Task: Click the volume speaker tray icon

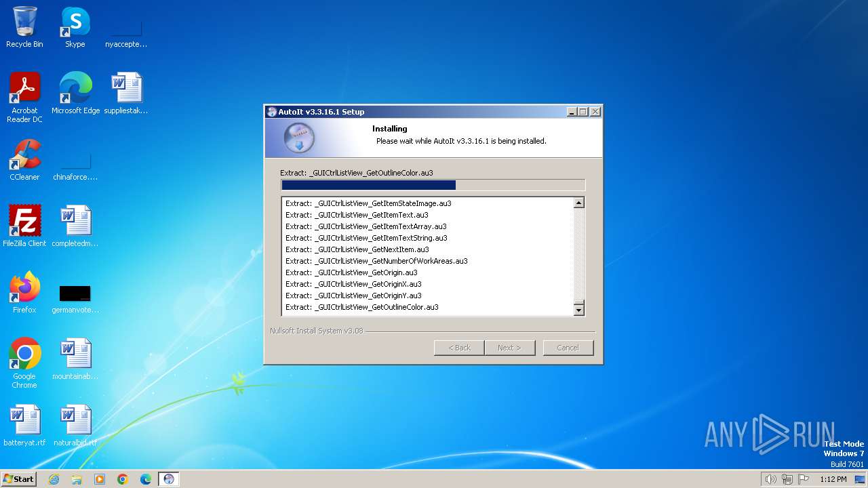Action: pyautogui.click(x=770, y=479)
